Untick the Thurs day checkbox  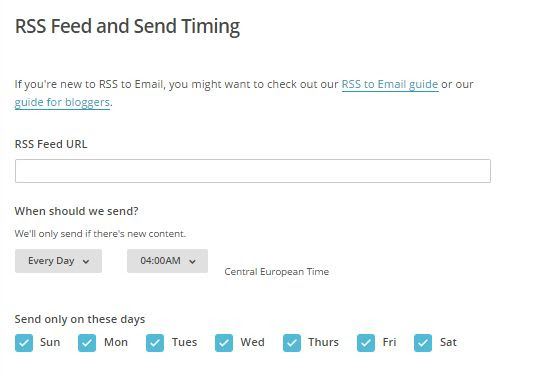click(x=292, y=343)
